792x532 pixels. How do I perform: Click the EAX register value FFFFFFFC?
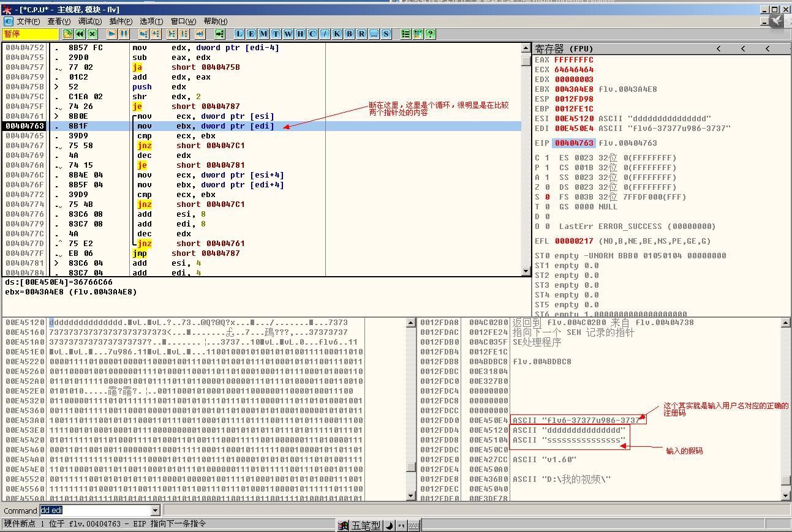[574, 60]
